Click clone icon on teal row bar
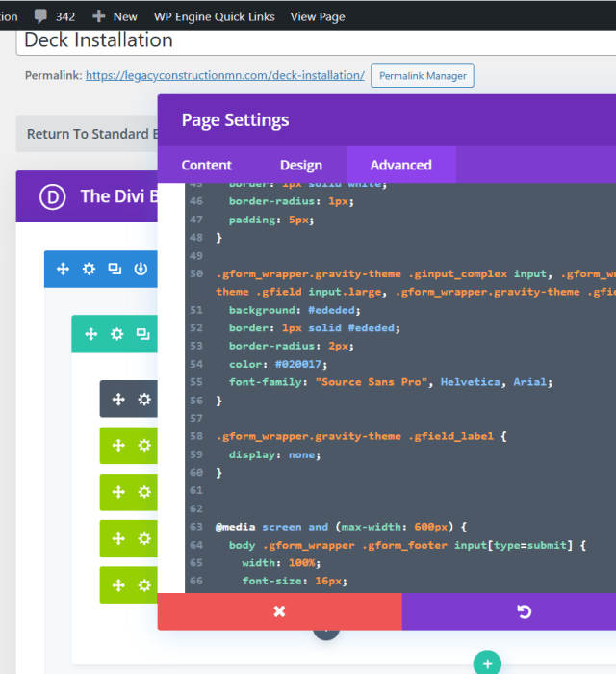Image resolution: width=616 pixels, height=674 pixels. [x=143, y=334]
